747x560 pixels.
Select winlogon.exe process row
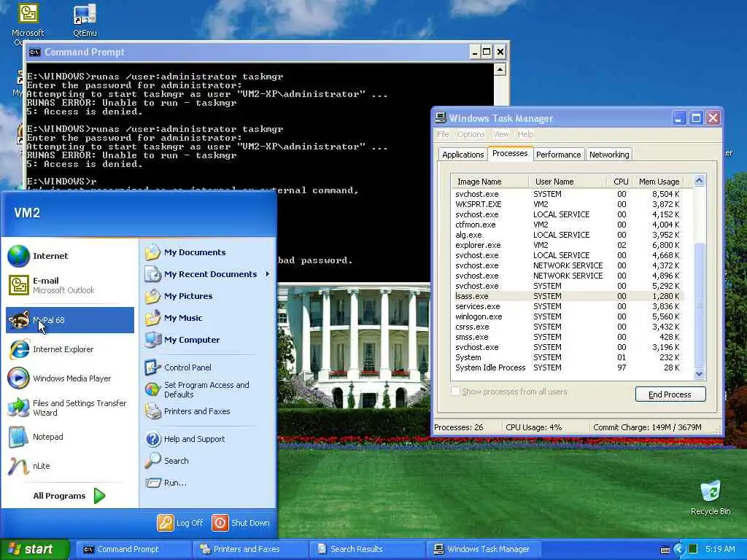(x=567, y=316)
